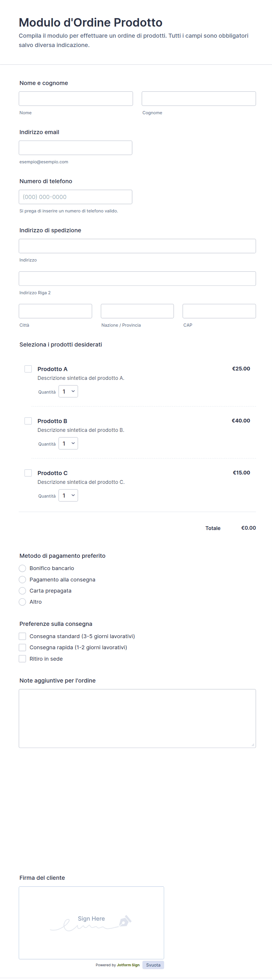This screenshot has width=272, height=980.
Task: Open the Prodotto C quantity dropdown
Action: (68, 495)
